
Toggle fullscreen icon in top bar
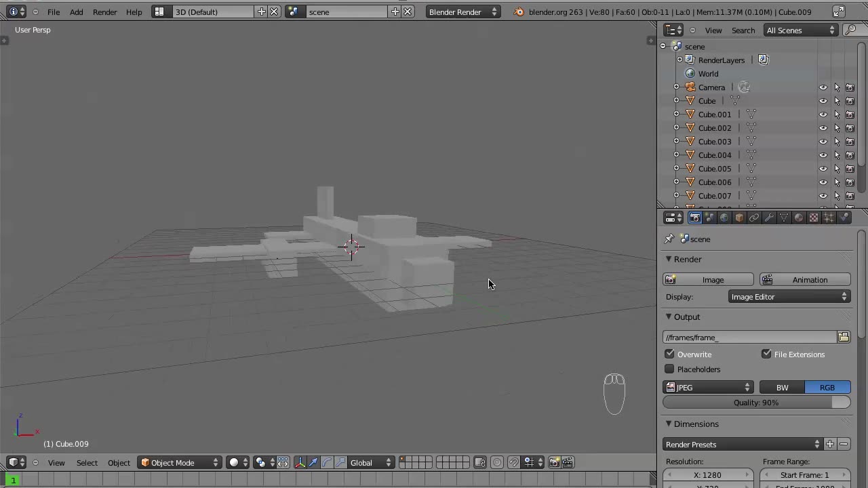tap(839, 12)
